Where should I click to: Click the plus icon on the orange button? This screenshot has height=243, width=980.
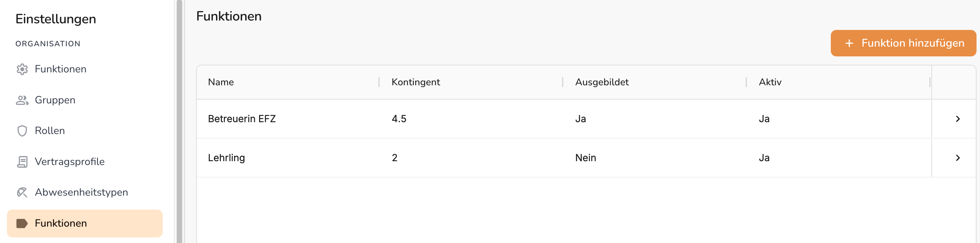point(849,44)
